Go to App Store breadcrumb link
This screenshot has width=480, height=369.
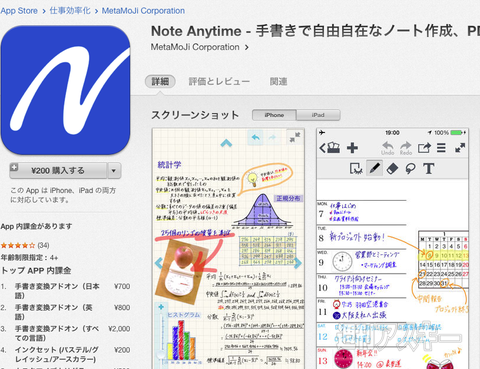tap(19, 11)
